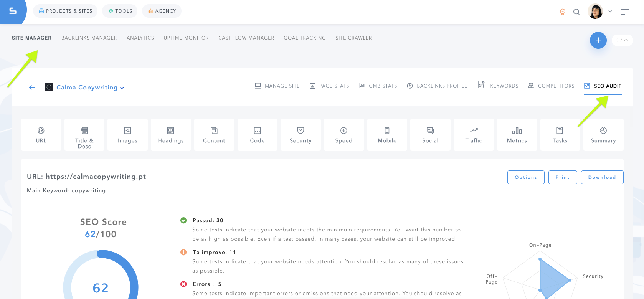The height and width of the screenshot is (299, 644).
Task: Open the Competitors section
Action: coord(551,86)
